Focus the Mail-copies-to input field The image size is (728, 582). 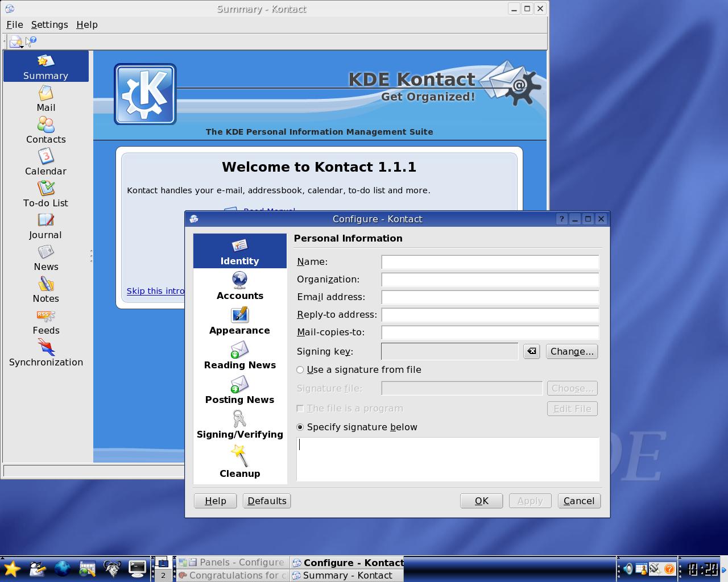pyautogui.click(x=490, y=332)
